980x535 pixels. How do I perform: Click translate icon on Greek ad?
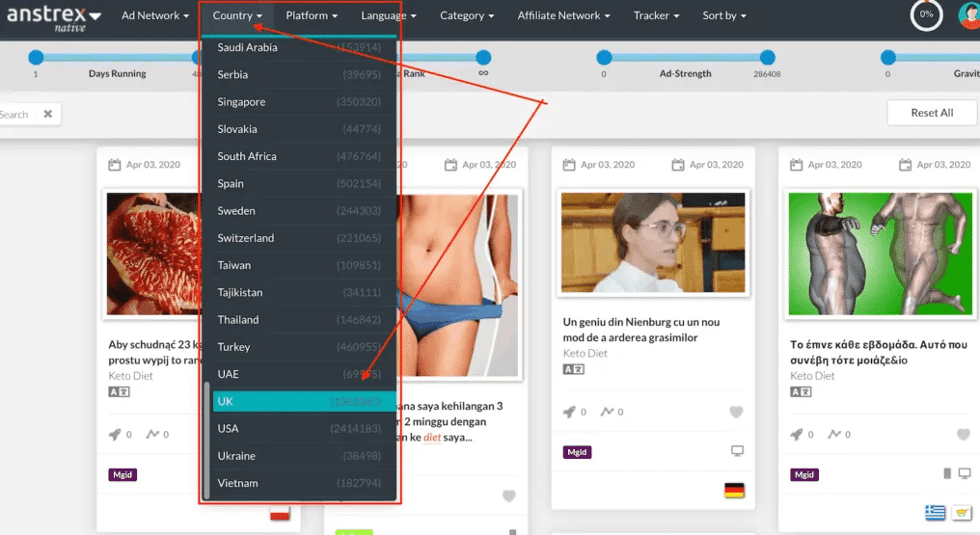coord(801,392)
